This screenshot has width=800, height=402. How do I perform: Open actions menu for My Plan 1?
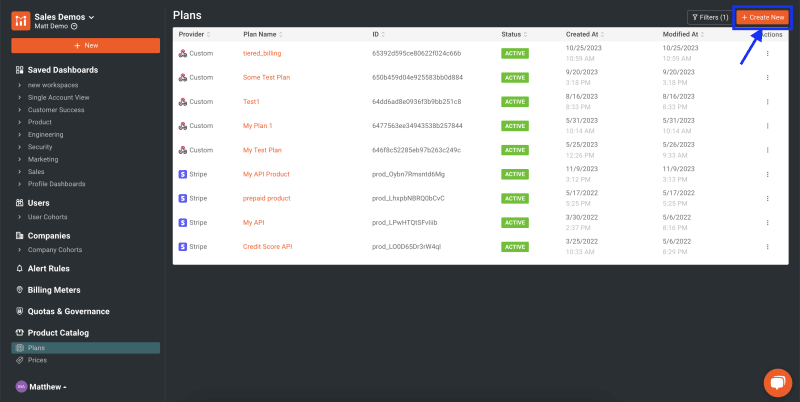tap(767, 126)
